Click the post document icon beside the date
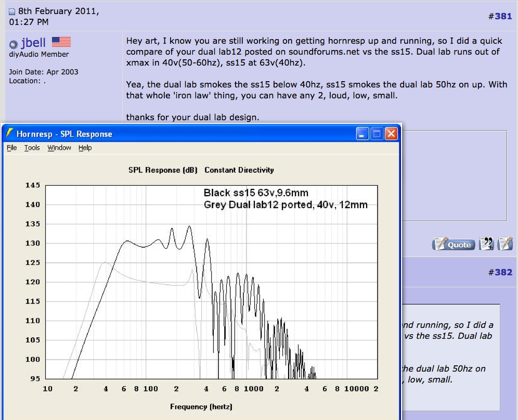Screen dimensions: 518x420 (x=12, y=11)
